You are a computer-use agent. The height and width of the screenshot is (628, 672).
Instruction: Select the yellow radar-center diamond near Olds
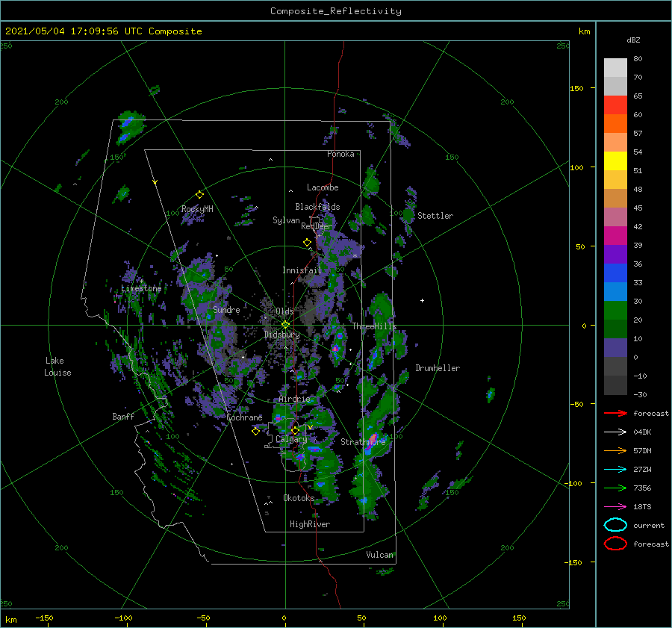point(285,325)
